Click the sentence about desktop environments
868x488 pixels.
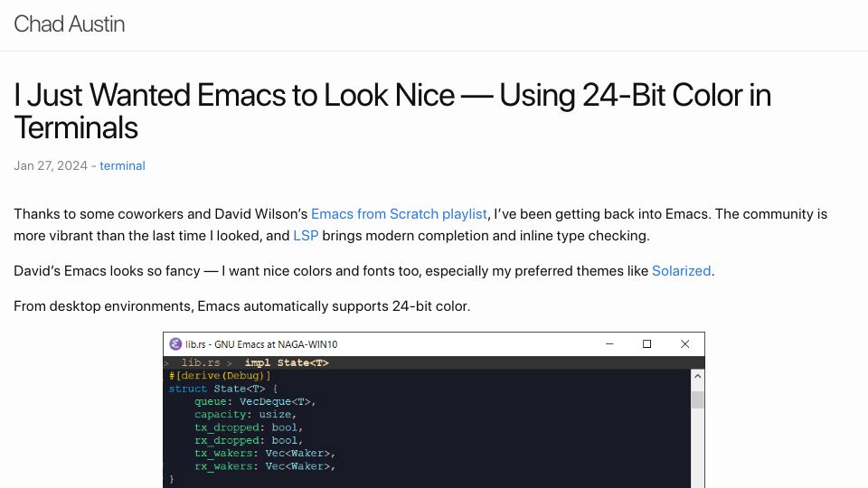point(242,306)
